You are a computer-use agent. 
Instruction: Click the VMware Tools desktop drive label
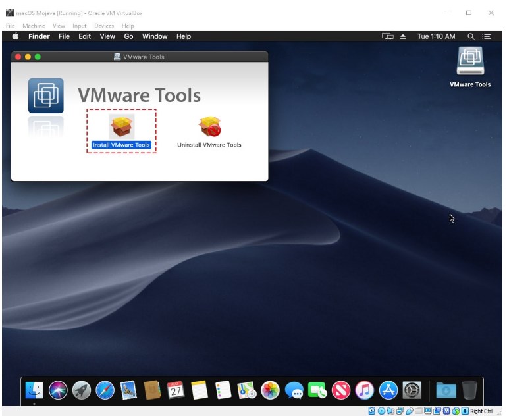470,84
